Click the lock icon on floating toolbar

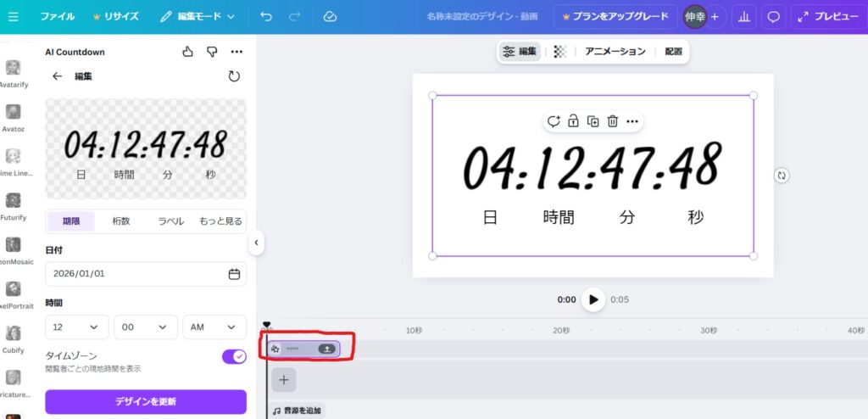coord(573,121)
